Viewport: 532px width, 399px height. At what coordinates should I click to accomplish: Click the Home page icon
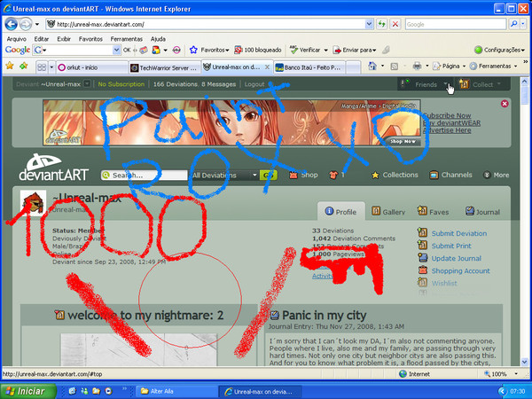[372, 66]
